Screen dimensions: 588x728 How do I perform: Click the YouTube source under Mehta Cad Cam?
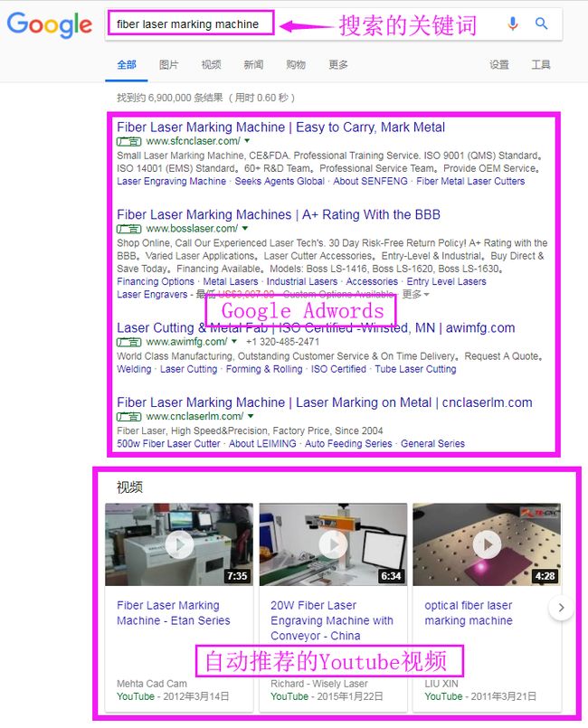pyautogui.click(x=135, y=696)
